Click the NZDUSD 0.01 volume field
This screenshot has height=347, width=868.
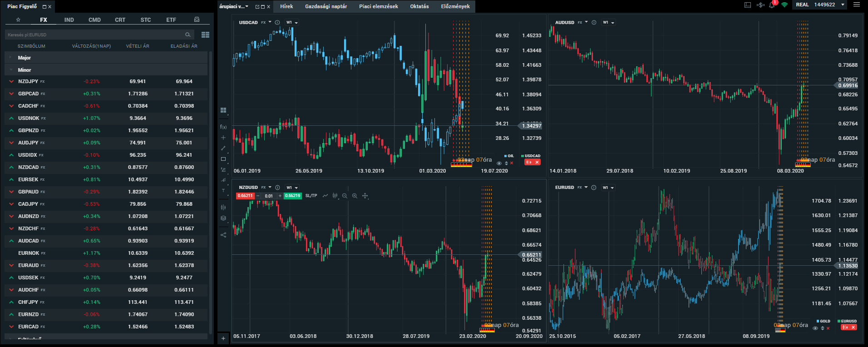click(x=269, y=196)
